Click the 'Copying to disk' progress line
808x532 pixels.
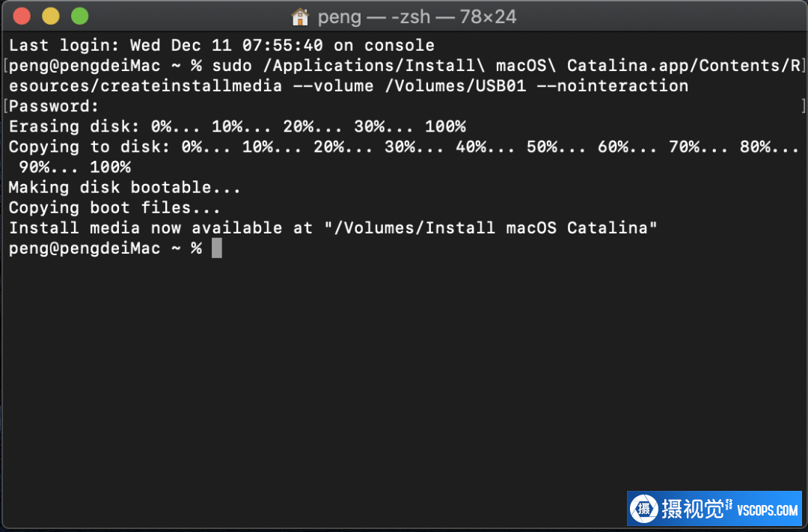(x=403, y=156)
